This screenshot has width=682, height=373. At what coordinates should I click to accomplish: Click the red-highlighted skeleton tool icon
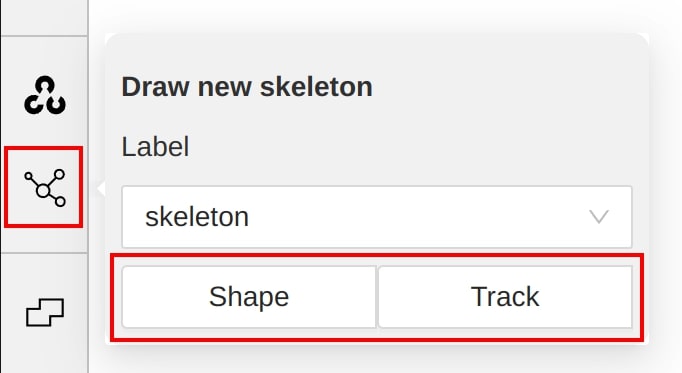pos(45,187)
